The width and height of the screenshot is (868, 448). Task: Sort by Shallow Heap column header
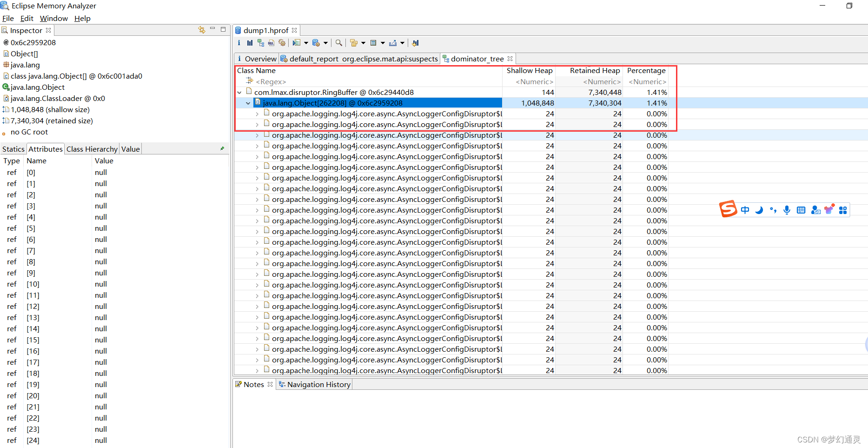tap(529, 71)
